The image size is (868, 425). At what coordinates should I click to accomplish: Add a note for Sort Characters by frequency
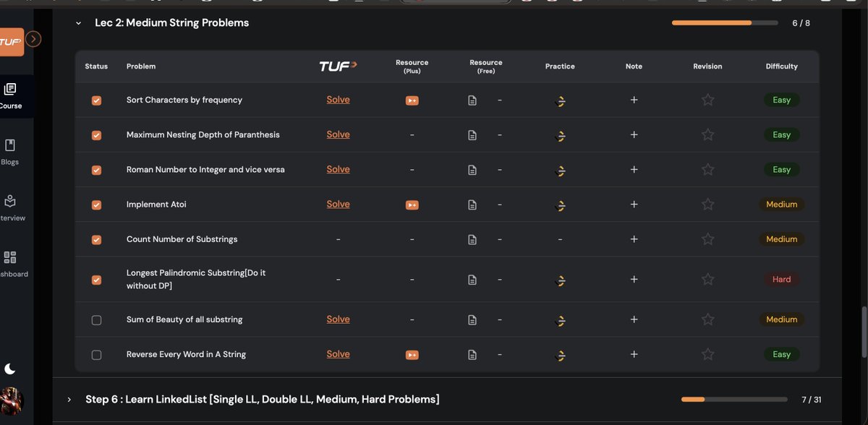point(634,100)
